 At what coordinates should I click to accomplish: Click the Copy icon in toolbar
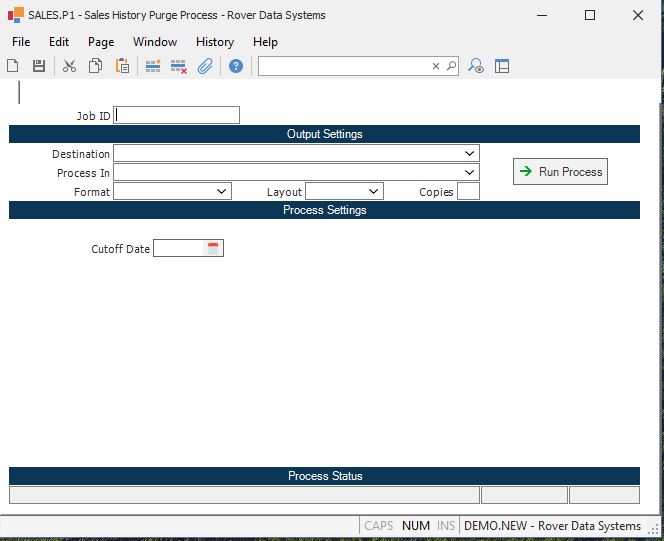coord(95,66)
